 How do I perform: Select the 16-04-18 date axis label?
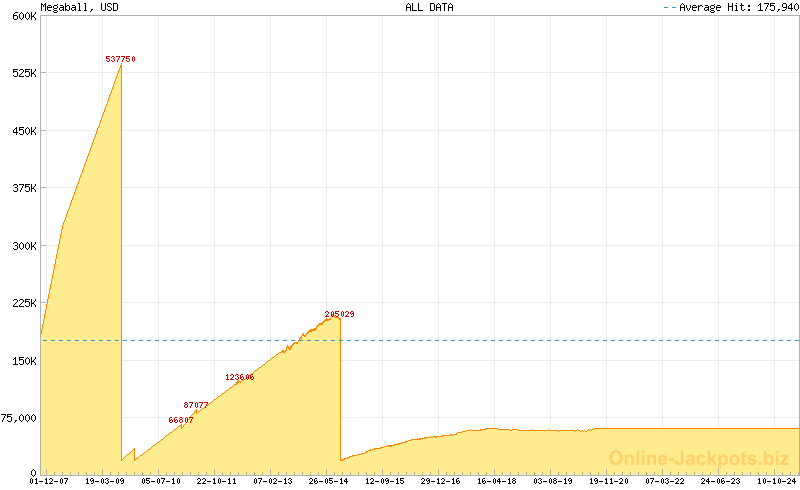(x=497, y=481)
